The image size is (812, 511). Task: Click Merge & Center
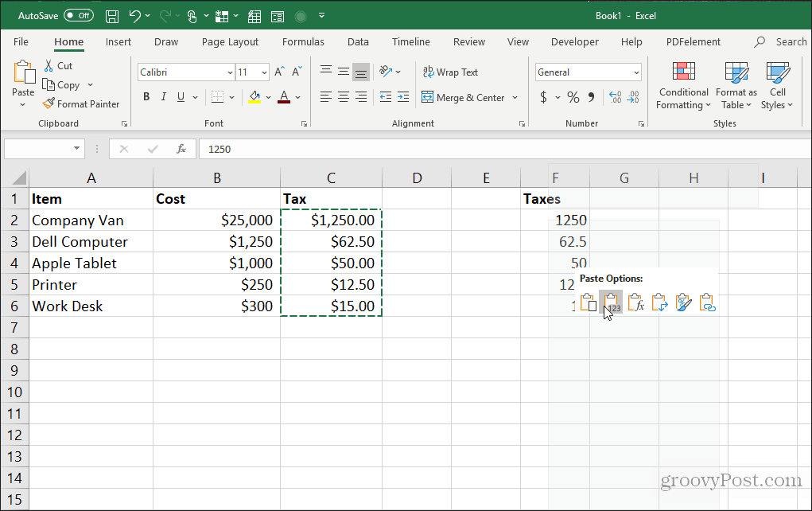pyautogui.click(x=463, y=97)
